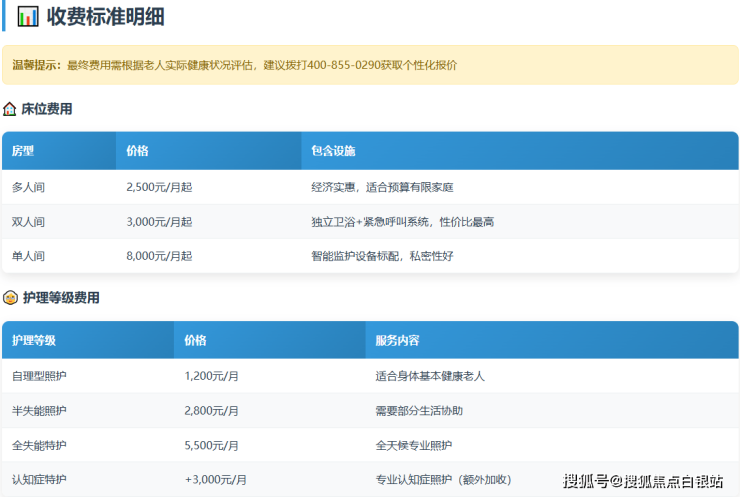
Task: Click the bar chart icon beside 收费标准明细
Action: 28,16
